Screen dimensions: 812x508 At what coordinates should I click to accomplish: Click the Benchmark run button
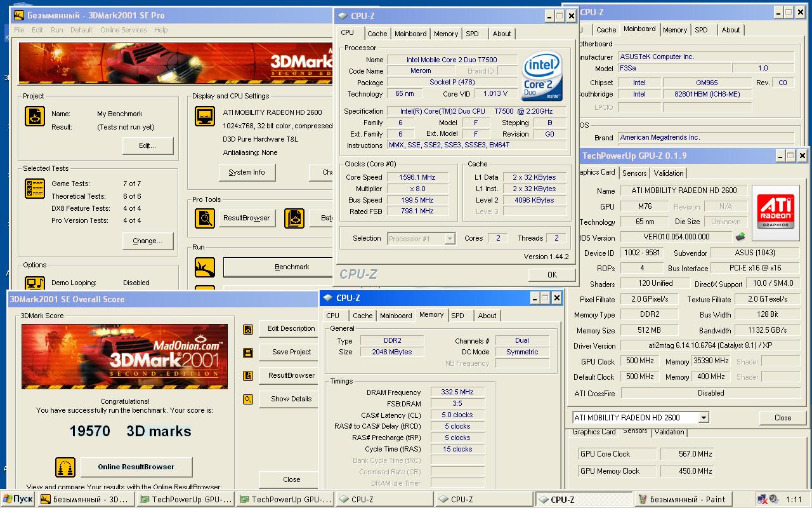point(278,267)
